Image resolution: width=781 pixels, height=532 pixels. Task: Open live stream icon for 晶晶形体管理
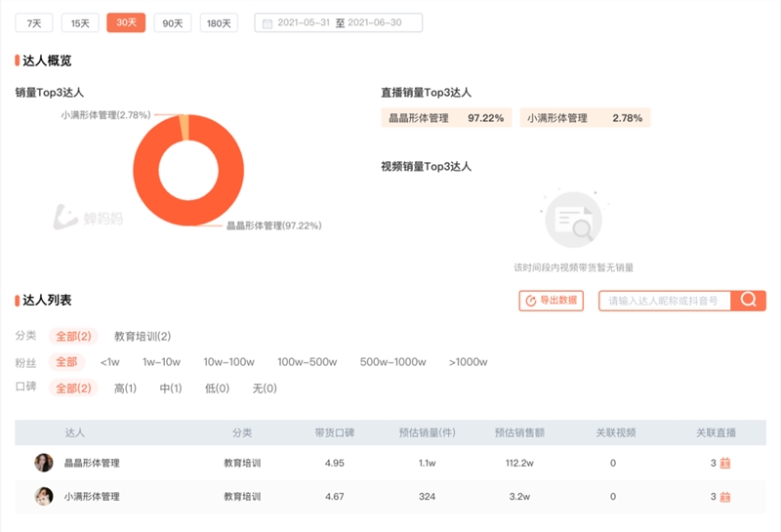tap(725, 464)
